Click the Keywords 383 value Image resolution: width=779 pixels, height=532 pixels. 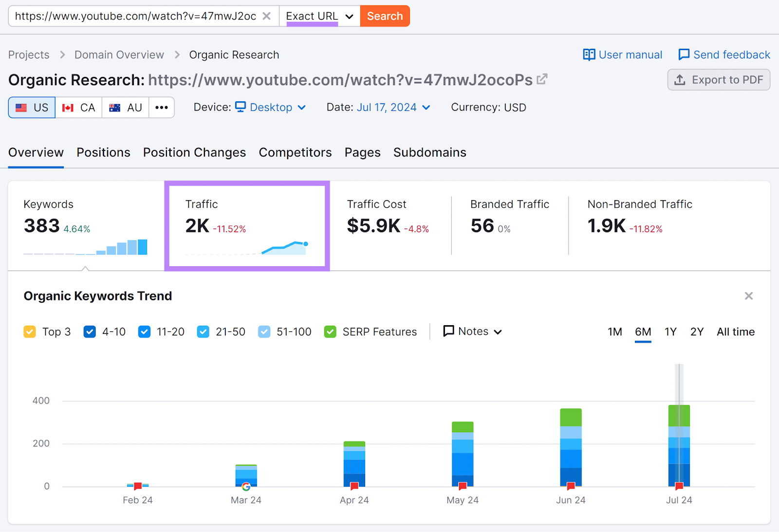click(42, 226)
